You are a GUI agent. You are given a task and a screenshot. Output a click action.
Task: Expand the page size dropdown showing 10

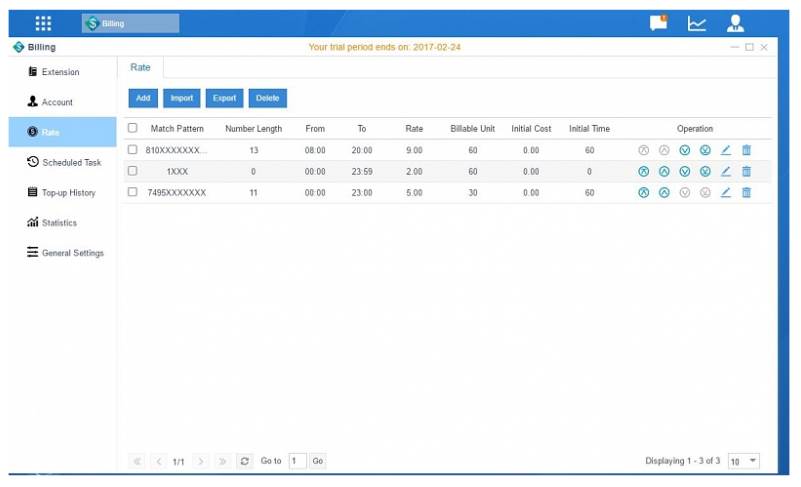click(x=744, y=461)
